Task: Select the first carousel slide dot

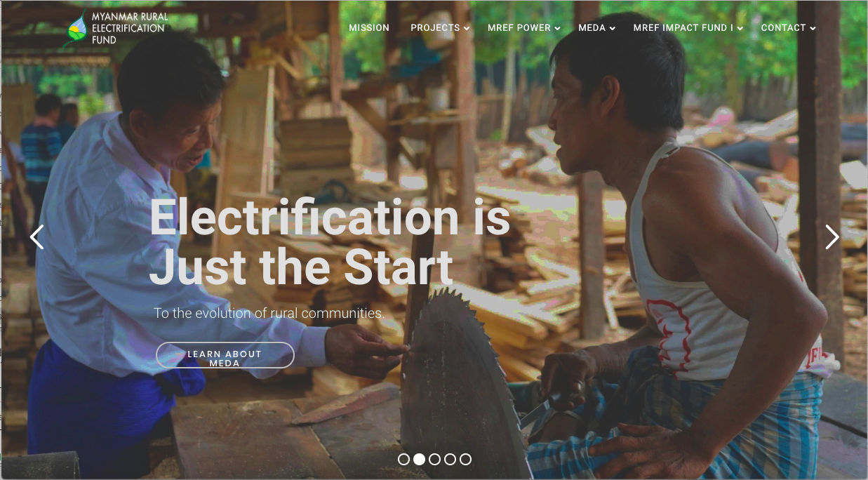Action: (x=403, y=459)
